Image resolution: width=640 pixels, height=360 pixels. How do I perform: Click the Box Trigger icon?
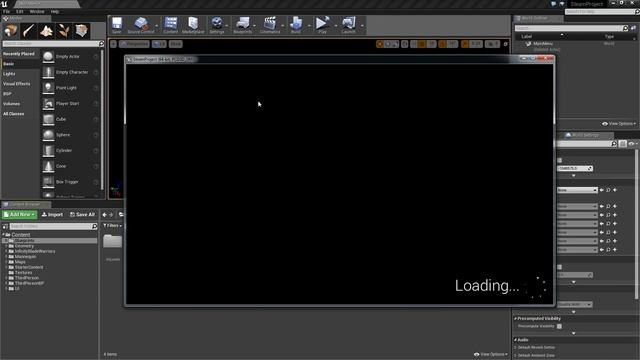[48, 182]
